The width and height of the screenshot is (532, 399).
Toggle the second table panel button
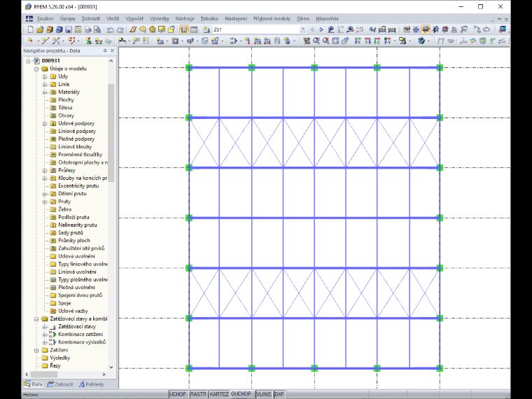click(x=194, y=29)
